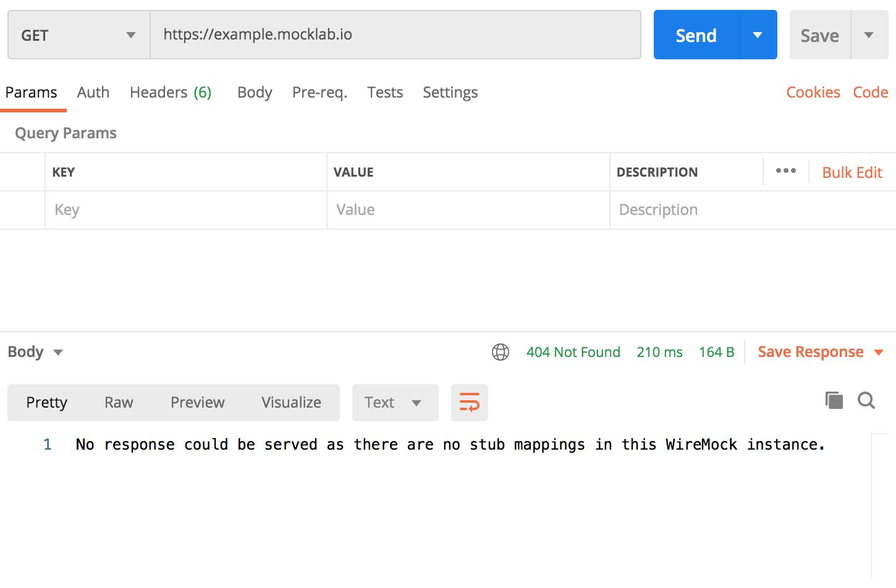
Task: Select the Pretty response view
Action: (47, 403)
